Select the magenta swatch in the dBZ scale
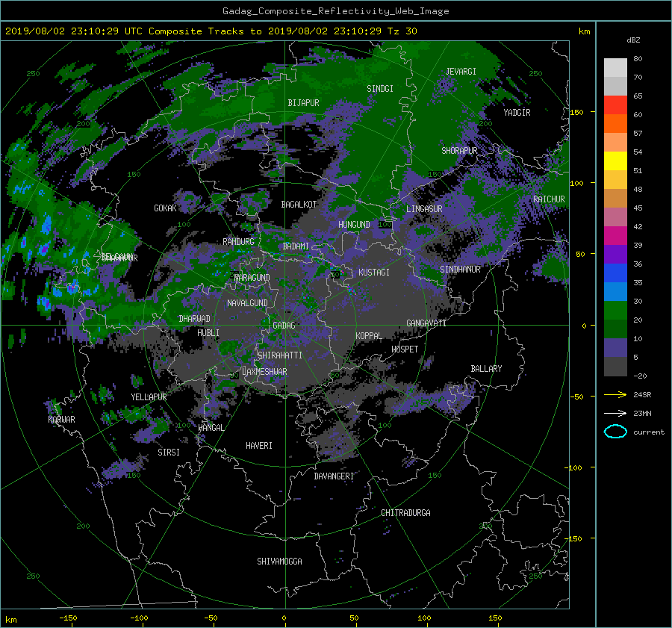Viewport: 672px width, 628px height. [615, 235]
